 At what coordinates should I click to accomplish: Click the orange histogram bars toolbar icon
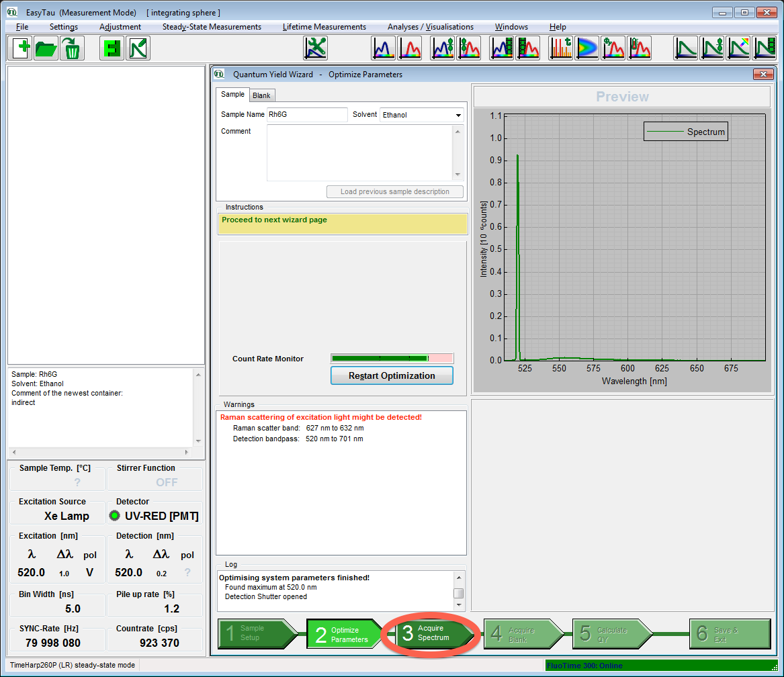pos(560,48)
